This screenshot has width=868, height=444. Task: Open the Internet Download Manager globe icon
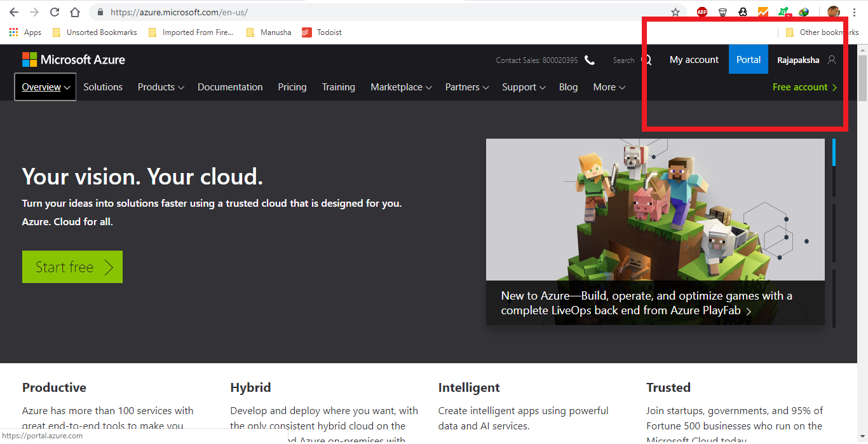tap(804, 12)
